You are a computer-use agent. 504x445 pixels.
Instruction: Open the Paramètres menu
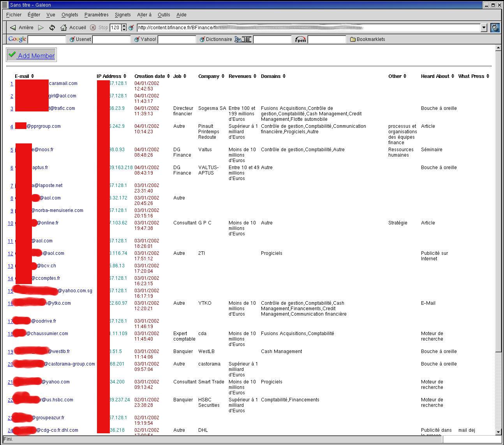tap(96, 15)
